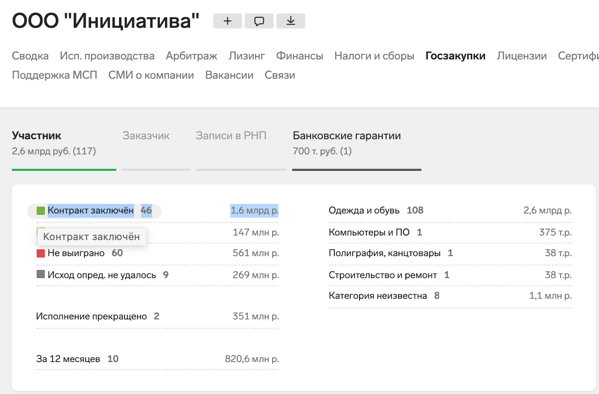599x394 pixels.
Task: Filter by Не выиграно 60
Action: pyautogui.click(x=79, y=253)
